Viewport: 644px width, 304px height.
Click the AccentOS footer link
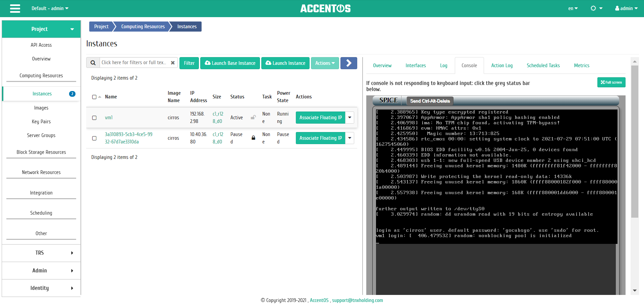[x=319, y=300]
